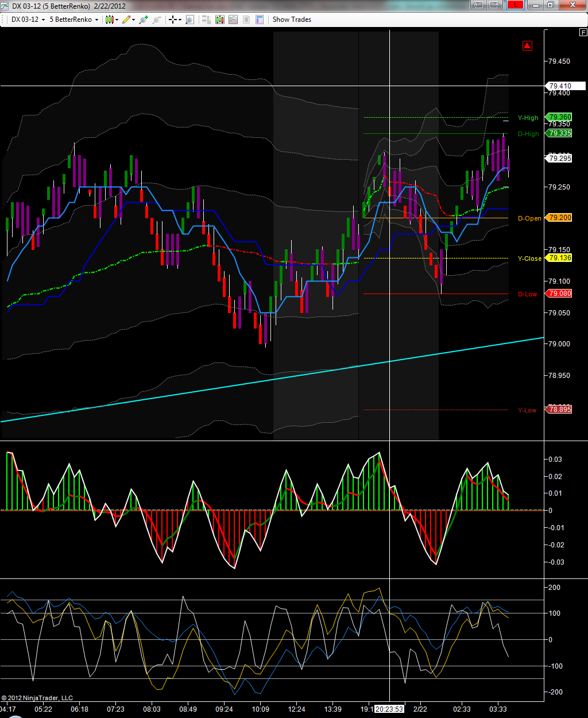Click the 13:39 time axis label
Viewport: 588px width, 718px height.
332,709
